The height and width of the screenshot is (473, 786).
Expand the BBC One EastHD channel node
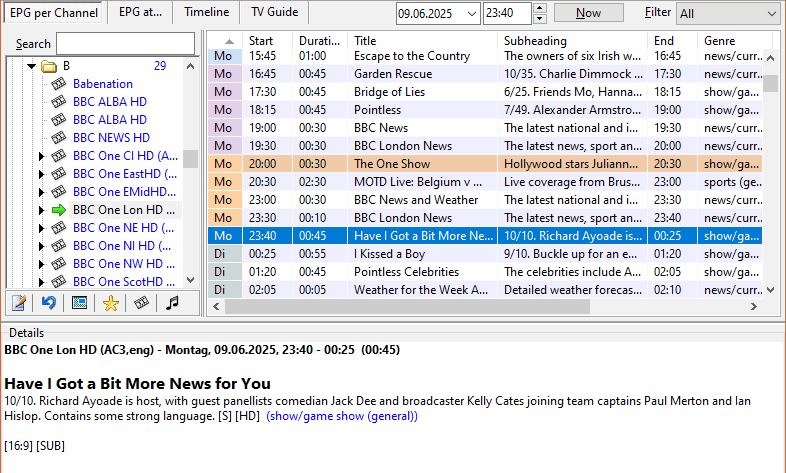click(x=42, y=174)
